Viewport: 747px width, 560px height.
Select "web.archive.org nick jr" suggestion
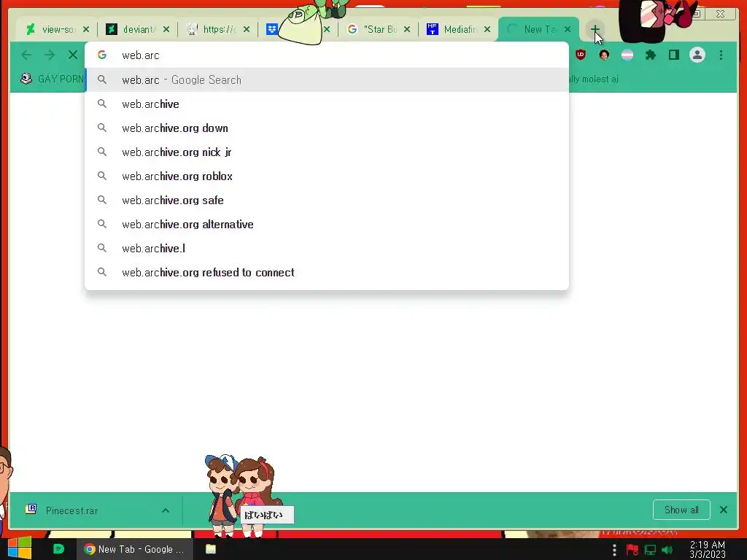[327, 152]
